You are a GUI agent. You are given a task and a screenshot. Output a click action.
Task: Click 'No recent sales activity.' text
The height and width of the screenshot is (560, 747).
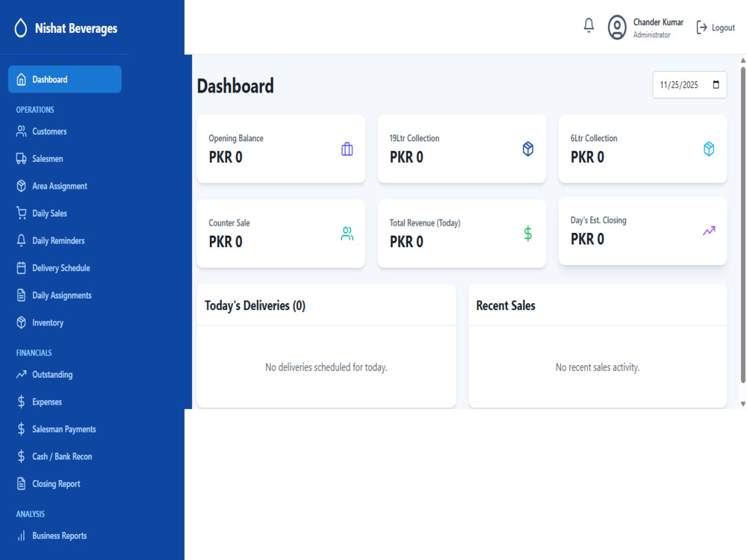pyautogui.click(x=598, y=367)
